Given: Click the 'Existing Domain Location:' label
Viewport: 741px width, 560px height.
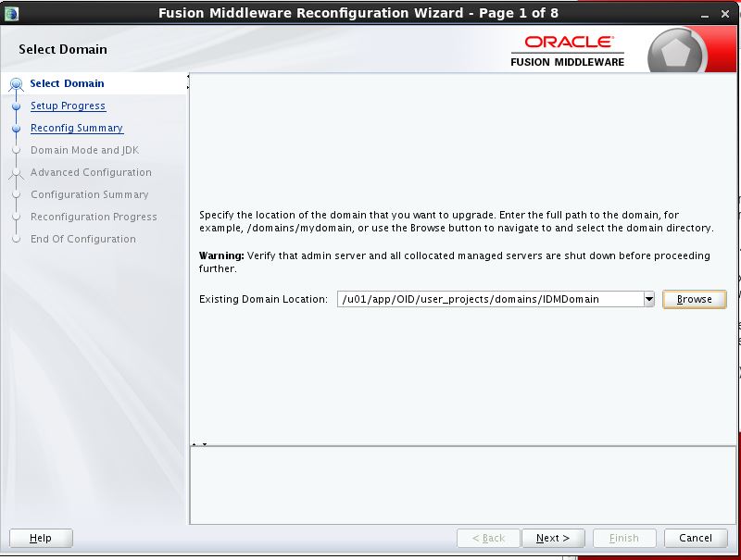Looking at the screenshot, I should 263,299.
